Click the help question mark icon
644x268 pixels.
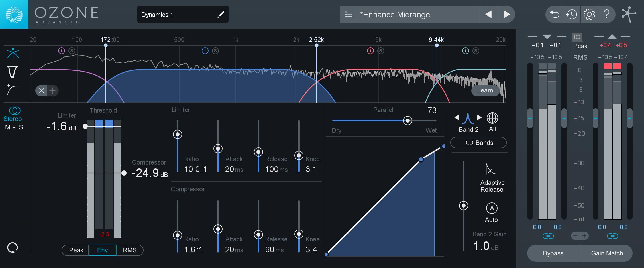click(x=607, y=14)
